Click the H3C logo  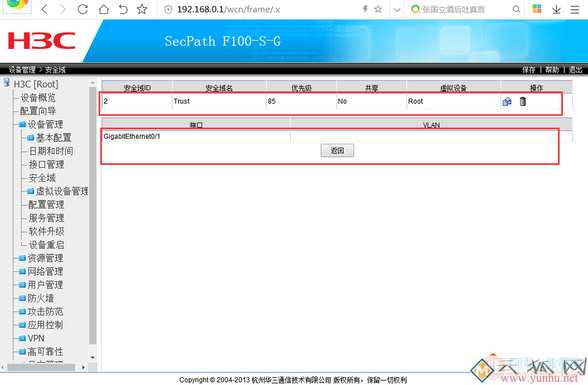(41, 41)
